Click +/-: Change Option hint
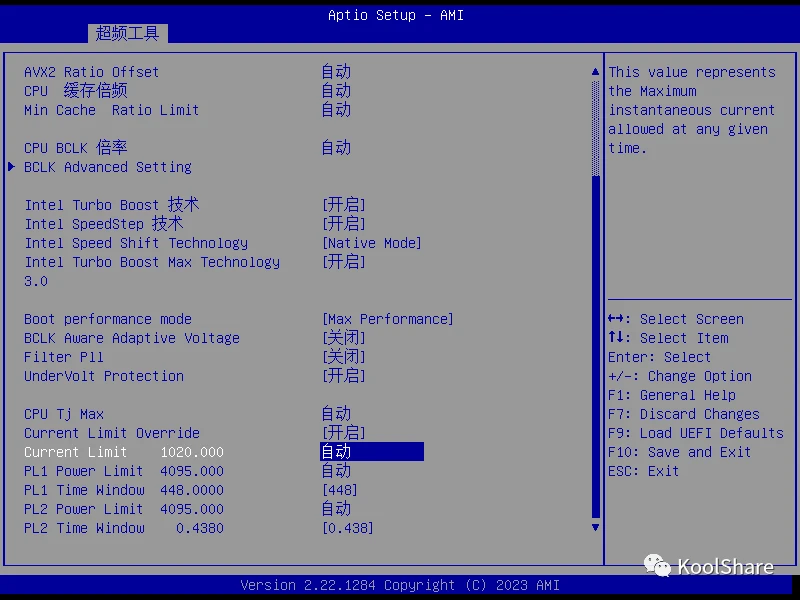 [x=680, y=376]
